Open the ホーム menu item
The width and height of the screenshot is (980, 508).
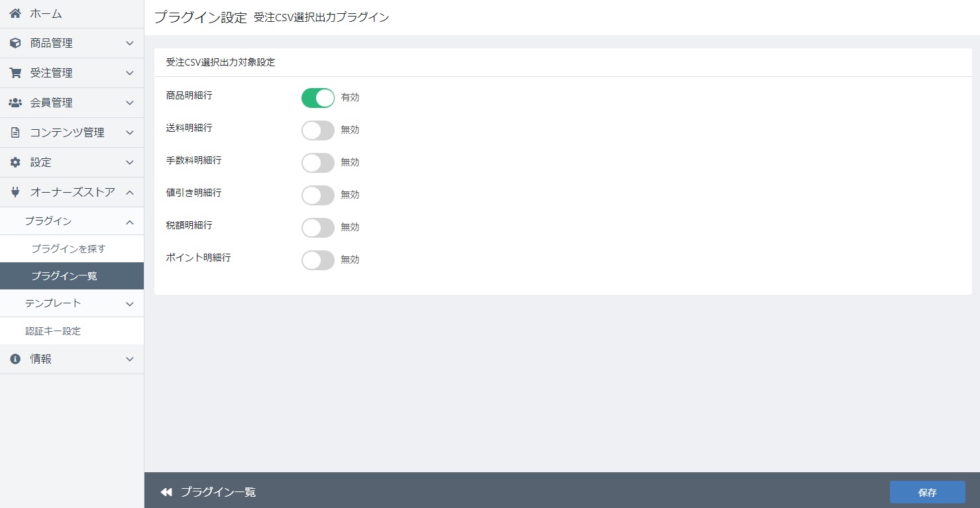(72, 13)
